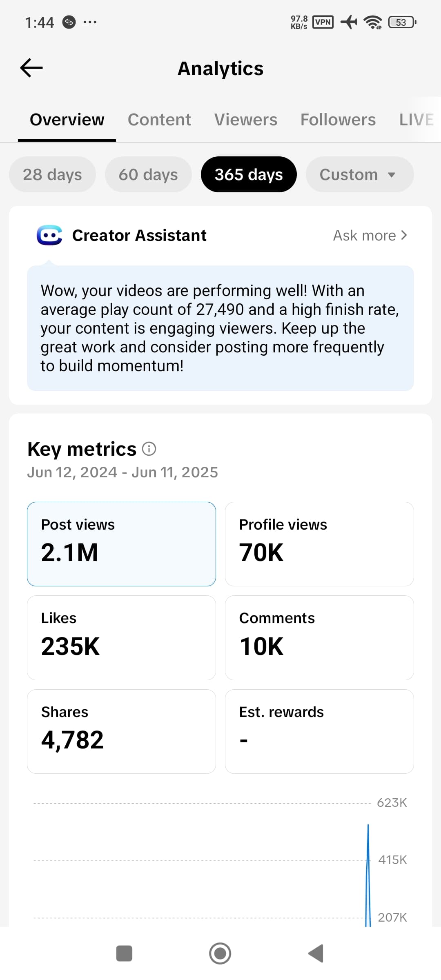
Task: Open the Custom date range dropdown
Action: point(360,174)
